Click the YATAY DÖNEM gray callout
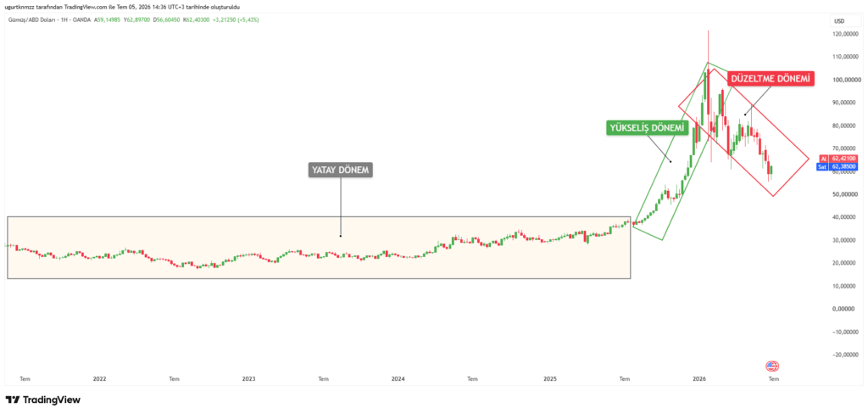The height and width of the screenshot is (414, 868). coord(341,171)
